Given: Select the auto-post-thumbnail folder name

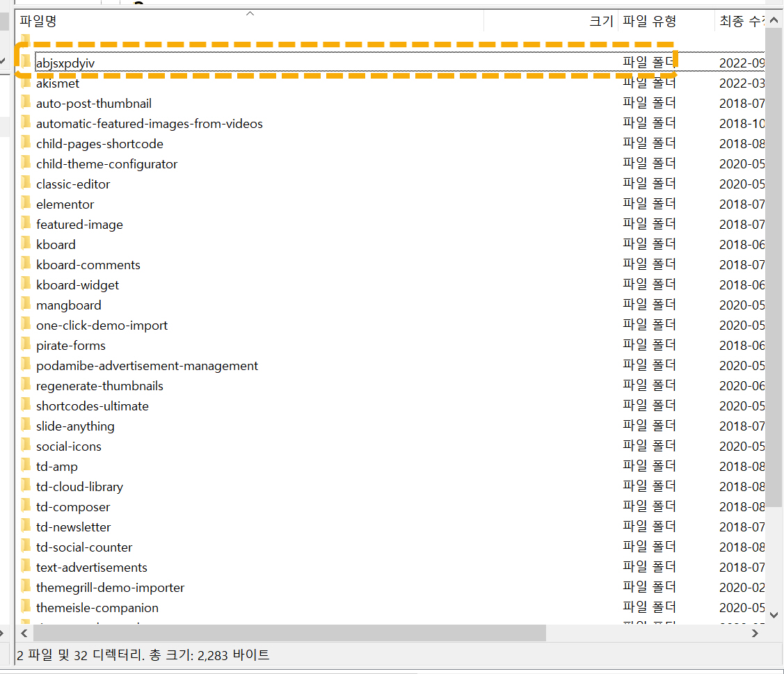Looking at the screenshot, I should [x=93, y=104].
